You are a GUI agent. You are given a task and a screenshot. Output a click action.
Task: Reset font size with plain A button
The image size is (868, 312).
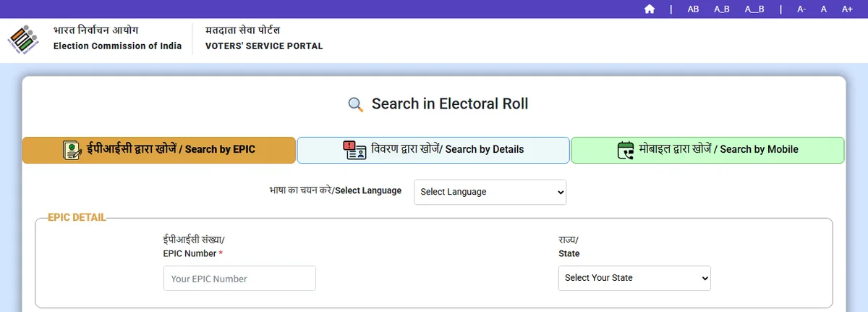tap(823, 9)
